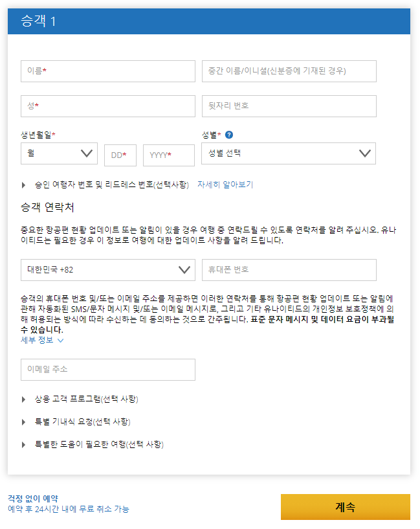Expand 특별 기내식 요청 section

coord(76,422)
